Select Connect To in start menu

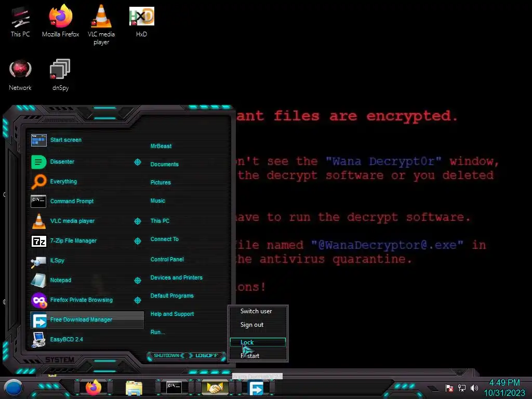coord(164,239)
